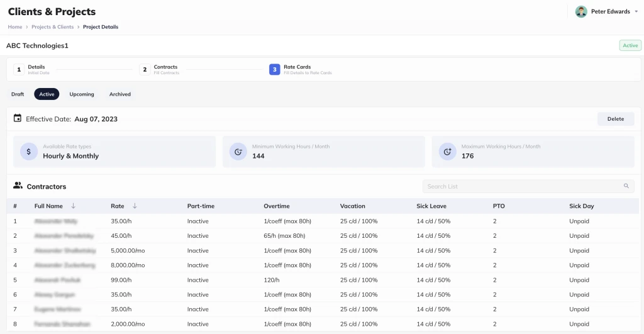Click the 65/h (max 80h) overtime cell

(x=284, y=236)
